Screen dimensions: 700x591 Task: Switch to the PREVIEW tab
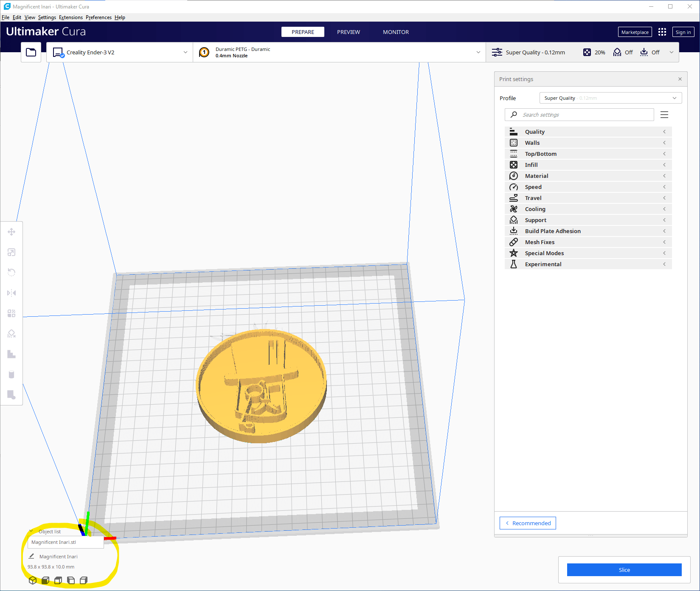click(x=348, y=32)
